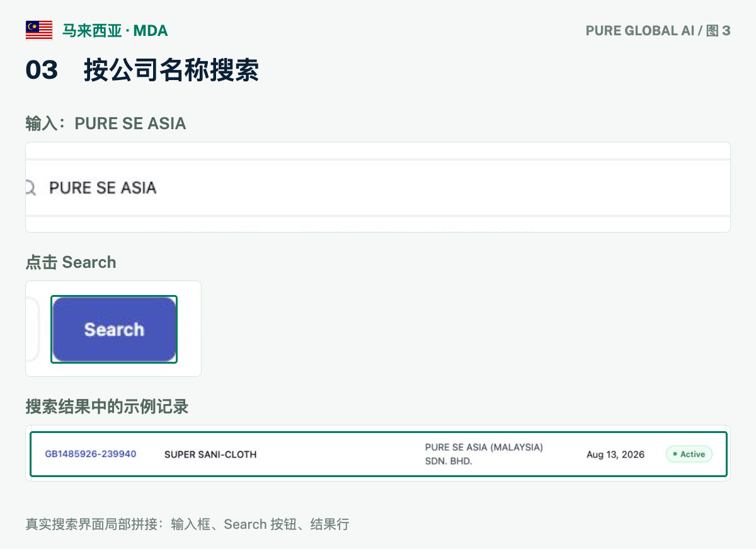Click the Aug 13, 2026 expiry date
This screenshot has height=549, width=756.
pos(616,454)
